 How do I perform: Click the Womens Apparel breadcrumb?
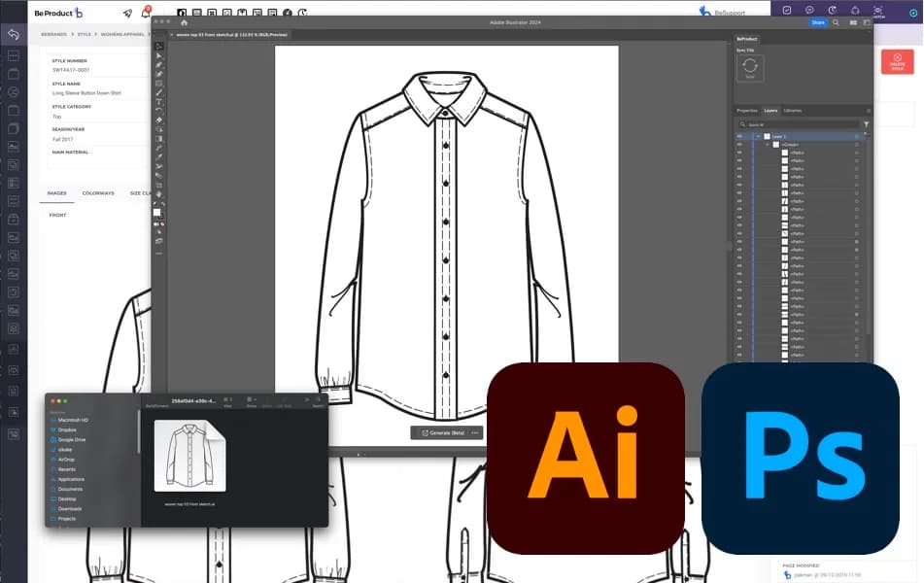(x=122, y=34)
